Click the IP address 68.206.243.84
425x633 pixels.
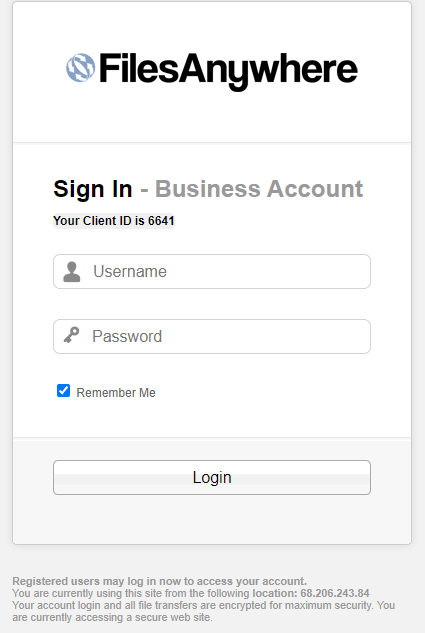click(x=335, y=593)
